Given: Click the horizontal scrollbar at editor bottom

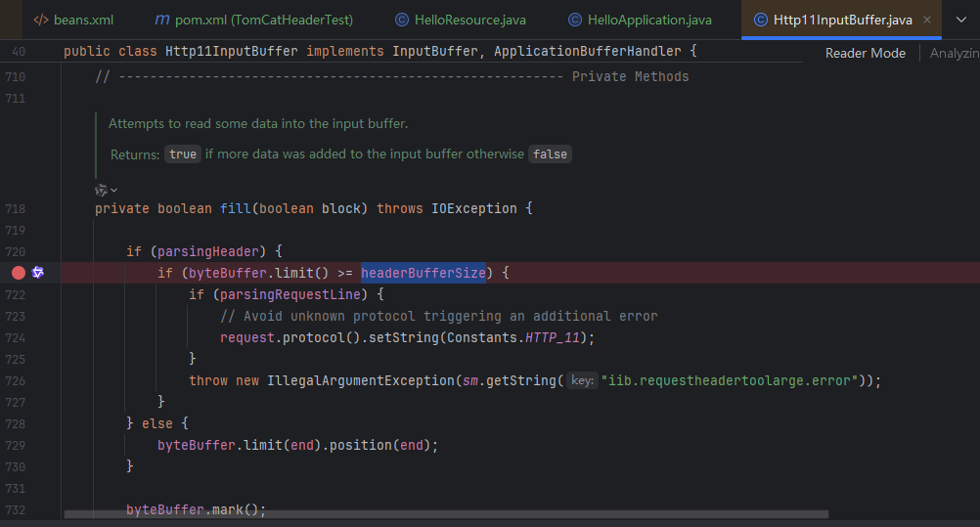Looking at the screenshot, I should click(446, 514).
